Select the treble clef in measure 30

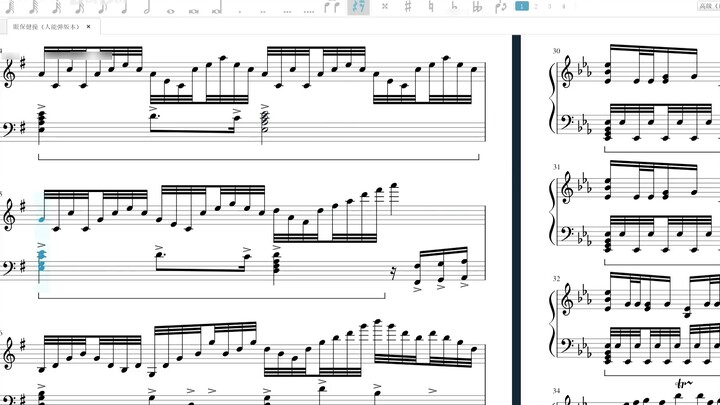point(568,72)
